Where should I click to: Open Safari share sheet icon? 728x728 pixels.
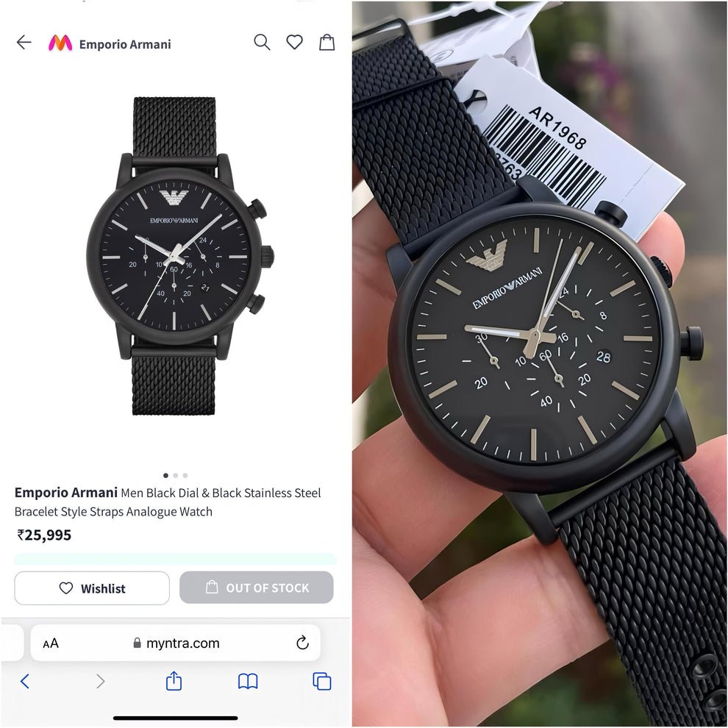coord(174,681)
